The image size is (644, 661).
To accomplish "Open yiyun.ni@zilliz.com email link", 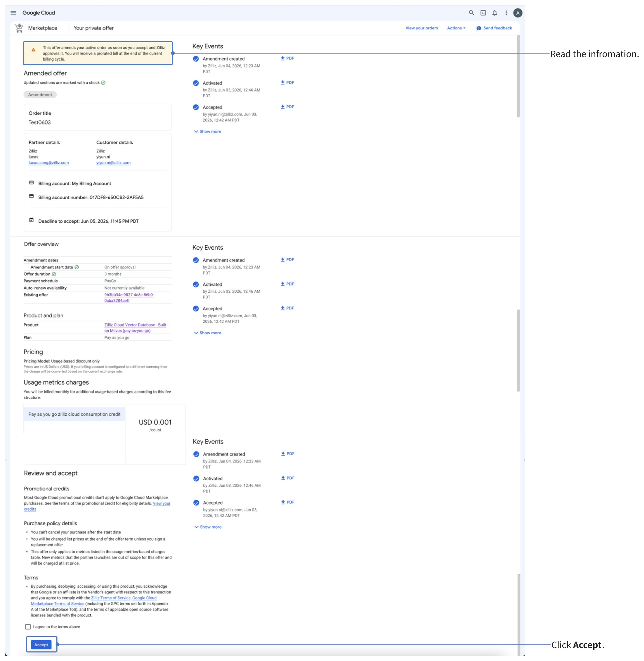I will pyautogui.click(x=113, y=163).
